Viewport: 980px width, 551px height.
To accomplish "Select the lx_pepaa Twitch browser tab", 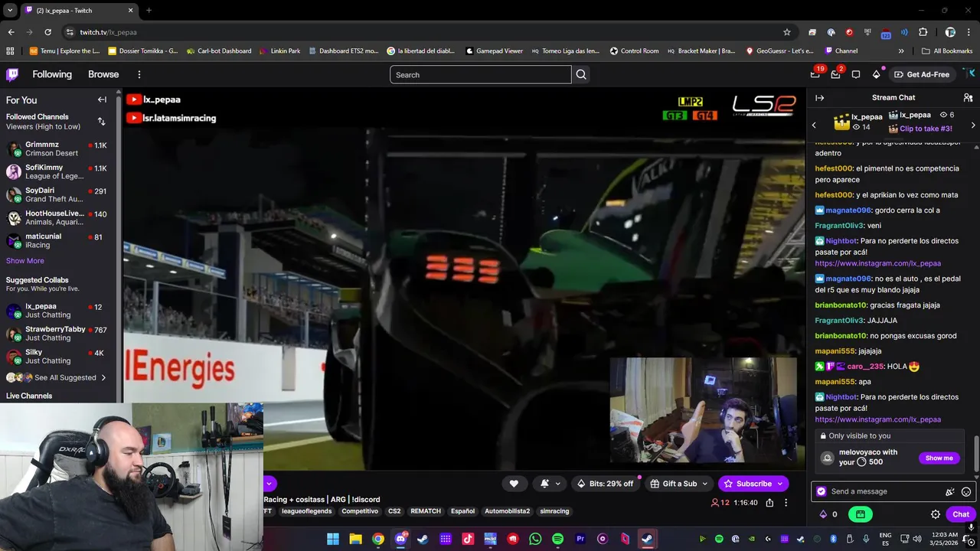I will click(79, 10).
